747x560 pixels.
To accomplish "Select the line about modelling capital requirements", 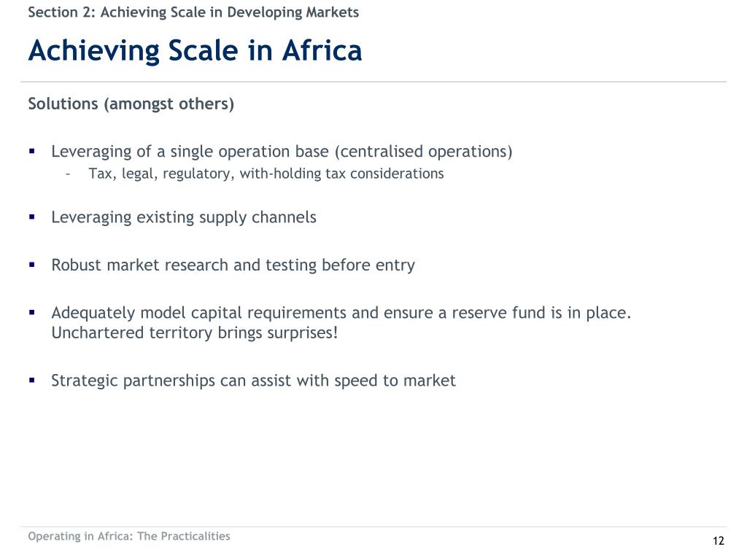I will pyautogui.click(x=341, y=312).
